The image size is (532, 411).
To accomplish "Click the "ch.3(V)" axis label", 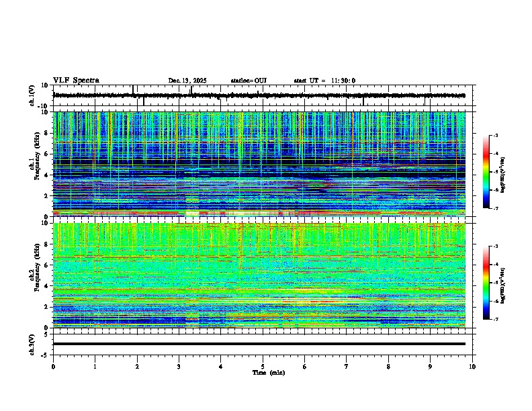I will click(32, 345).
